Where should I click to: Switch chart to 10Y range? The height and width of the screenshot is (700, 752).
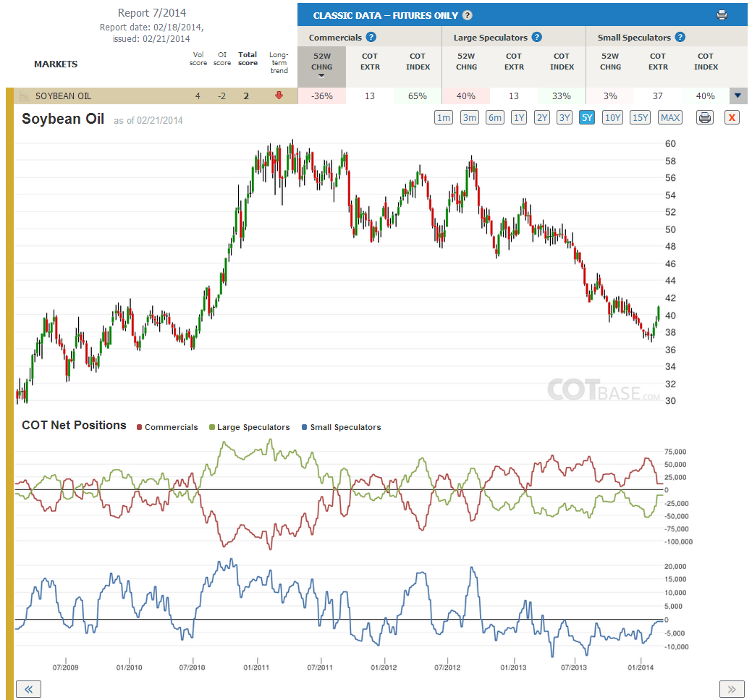[x=612, y=117]
